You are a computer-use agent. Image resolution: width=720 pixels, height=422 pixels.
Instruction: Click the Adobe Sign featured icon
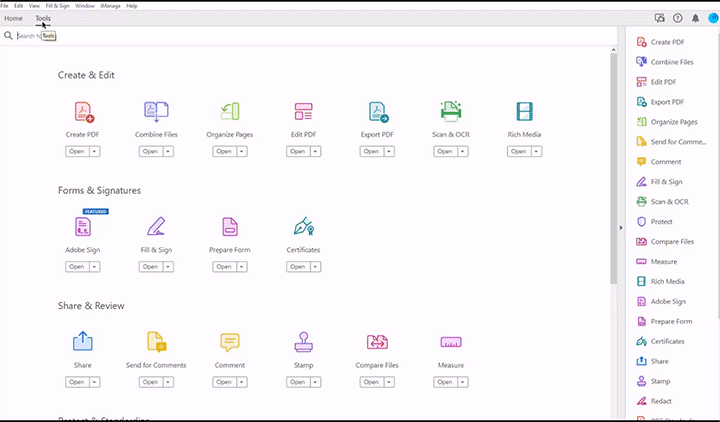[83, 227]
